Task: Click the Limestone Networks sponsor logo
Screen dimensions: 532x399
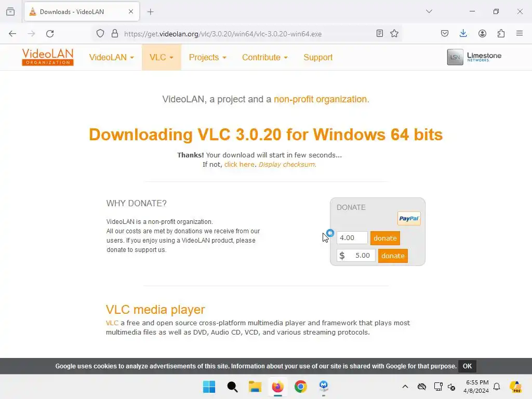Action: (474, 57)
